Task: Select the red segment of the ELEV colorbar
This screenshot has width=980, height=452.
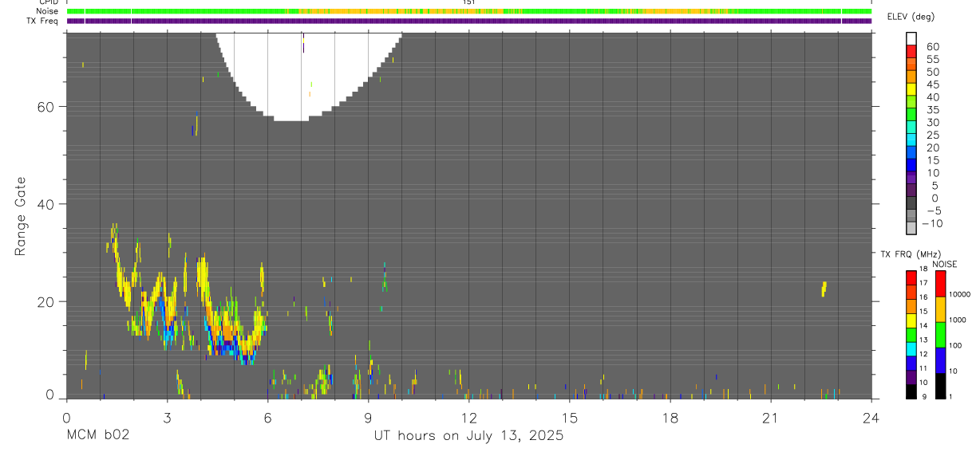Action: [911, 52]
